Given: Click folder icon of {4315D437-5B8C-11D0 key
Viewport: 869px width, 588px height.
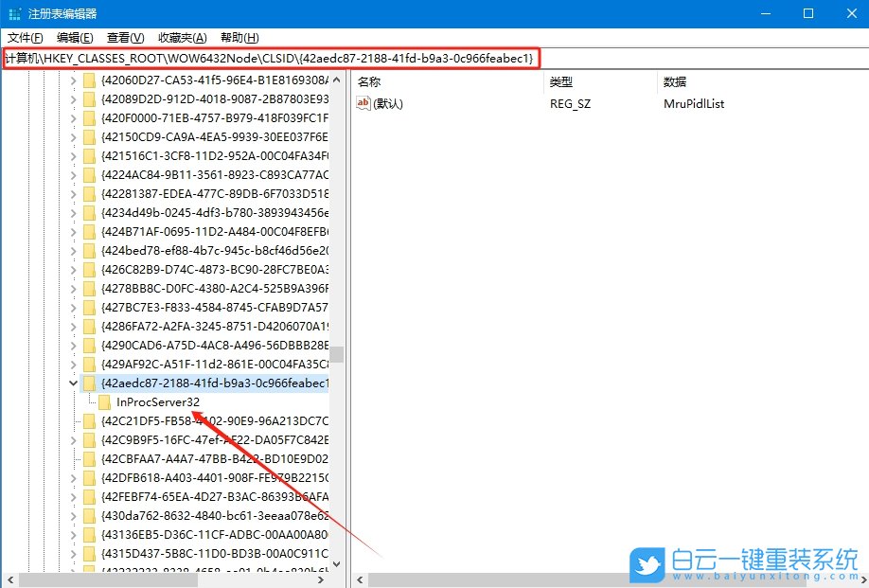Looking at the screenshot, I should (90, 554).
